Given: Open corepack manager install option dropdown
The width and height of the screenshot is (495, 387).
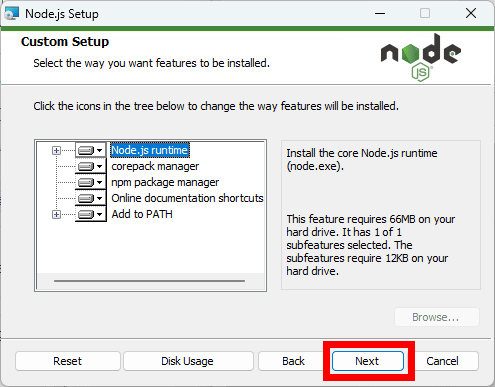Looking at the screenshot, I should pyautogui.click(x=91, y=166).
